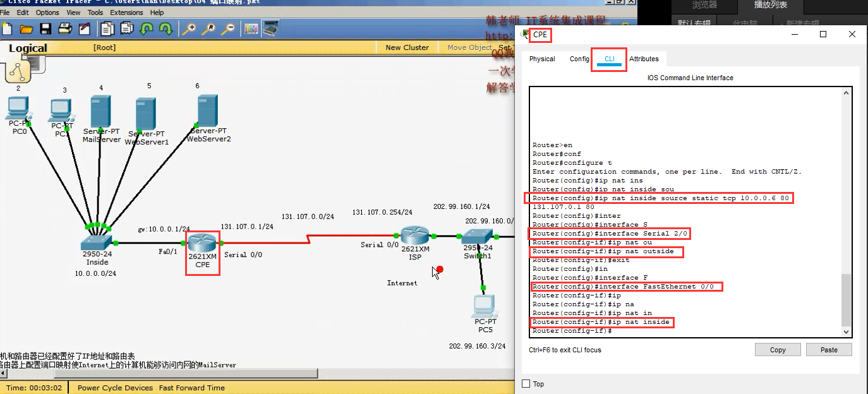Click the Copy button
Image resolution: width=868 pixels, height=394 pixels.
[x=778, y=350]
